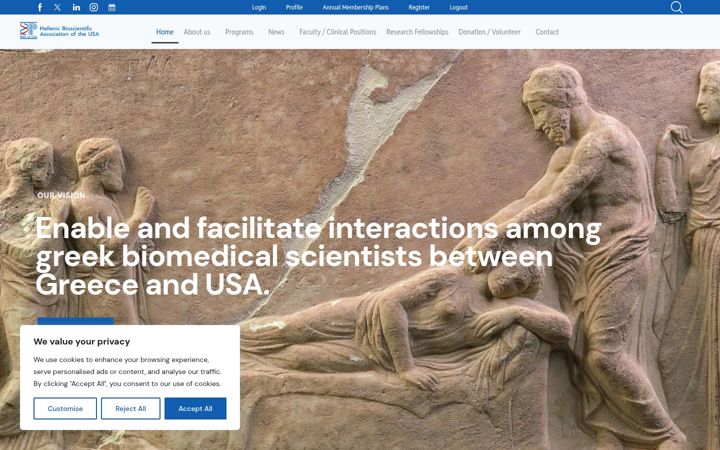720x450 pixels.
Task: Click the Login link
Action: pyautogui.click(x=259, y=7)
